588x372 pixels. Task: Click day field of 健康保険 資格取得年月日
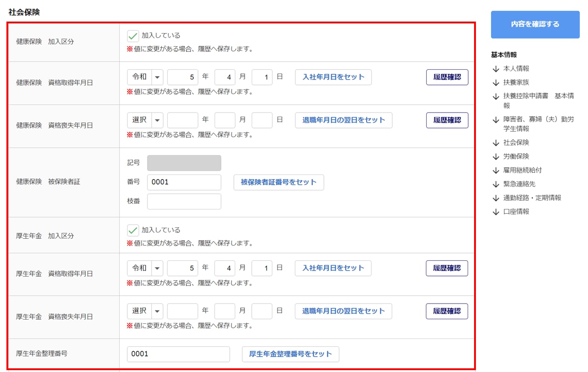pos(262,77)
